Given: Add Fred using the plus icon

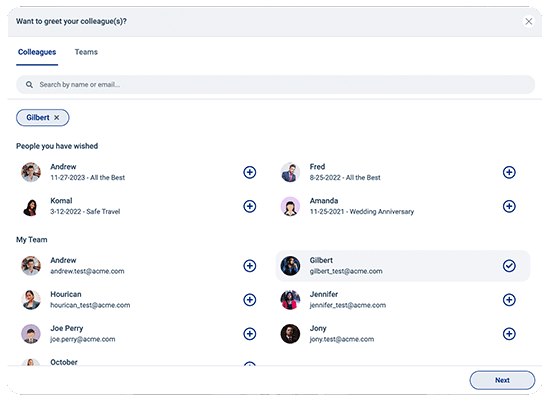Looking at the screenshot, I should (509, 172).
